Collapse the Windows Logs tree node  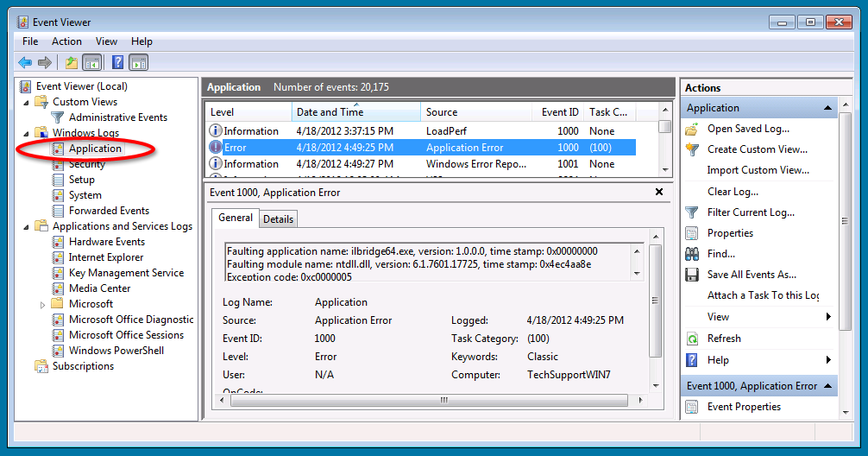click(x=26, y=134)
